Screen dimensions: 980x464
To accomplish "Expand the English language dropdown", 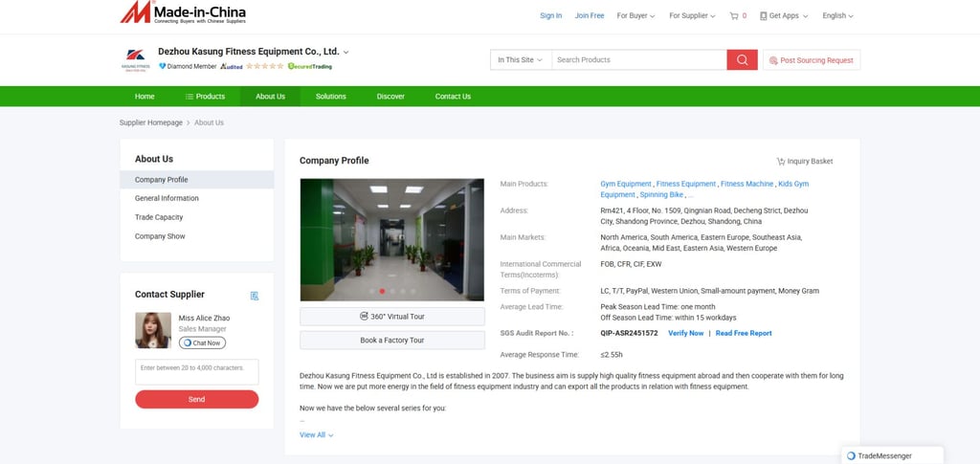I will pos(837,15).
